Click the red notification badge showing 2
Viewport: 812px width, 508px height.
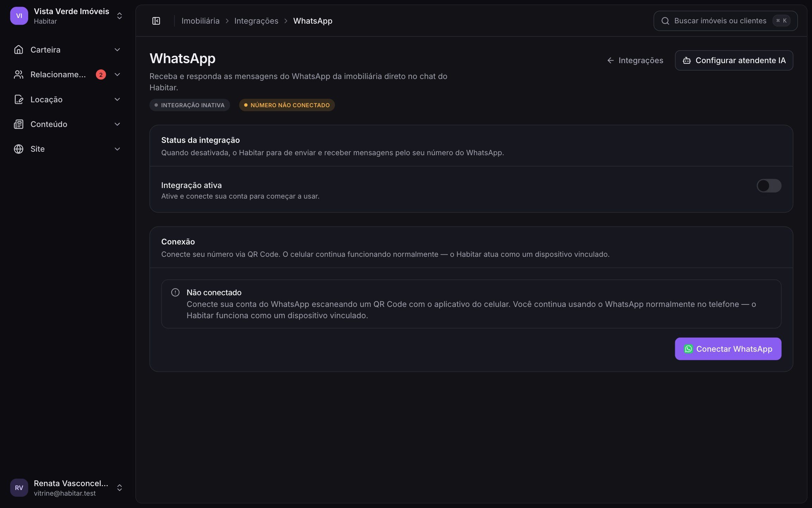pos(101,74)
